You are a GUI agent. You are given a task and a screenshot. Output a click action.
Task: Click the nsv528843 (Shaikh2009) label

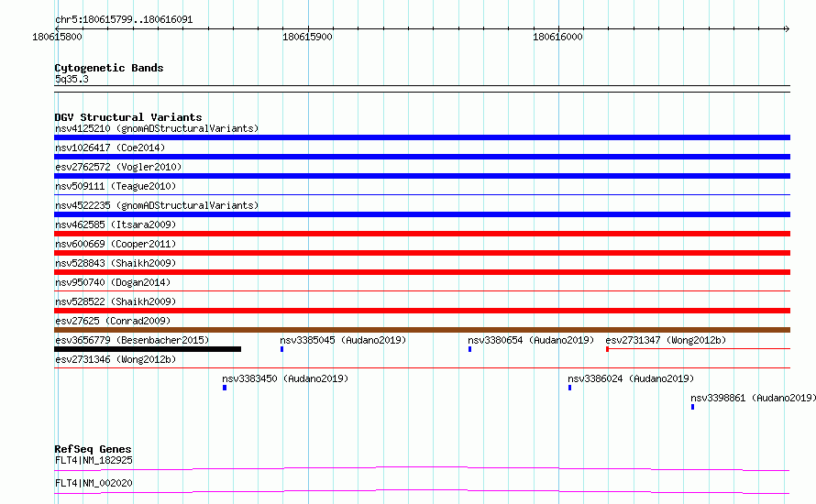coord(116,263)
